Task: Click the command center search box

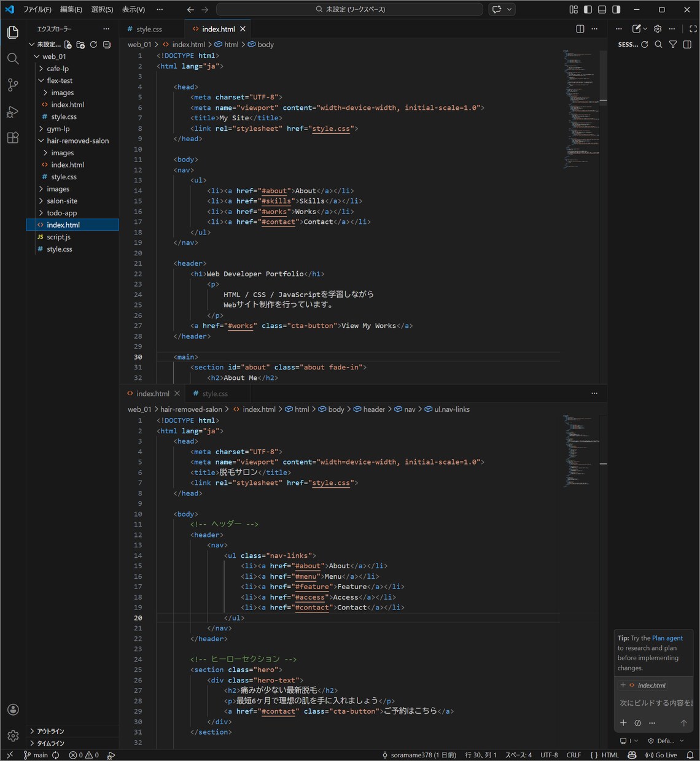Action: coord(349,9)
